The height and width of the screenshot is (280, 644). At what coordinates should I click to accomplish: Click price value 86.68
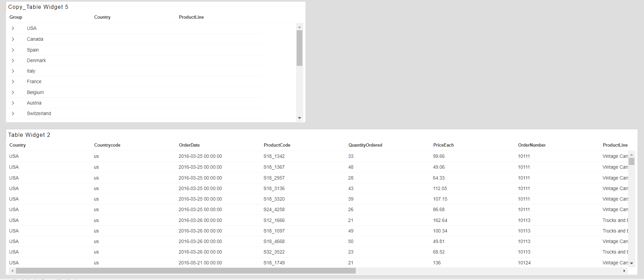(x=439, y=210)
